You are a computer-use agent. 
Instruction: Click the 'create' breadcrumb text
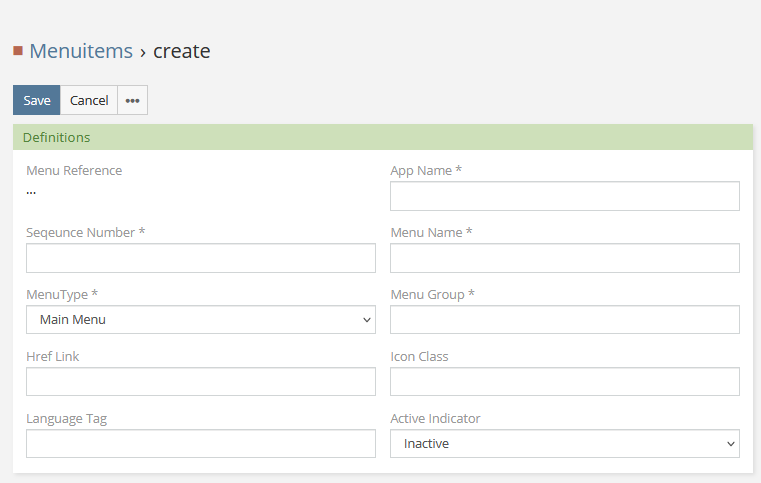(x=181, y=51)
